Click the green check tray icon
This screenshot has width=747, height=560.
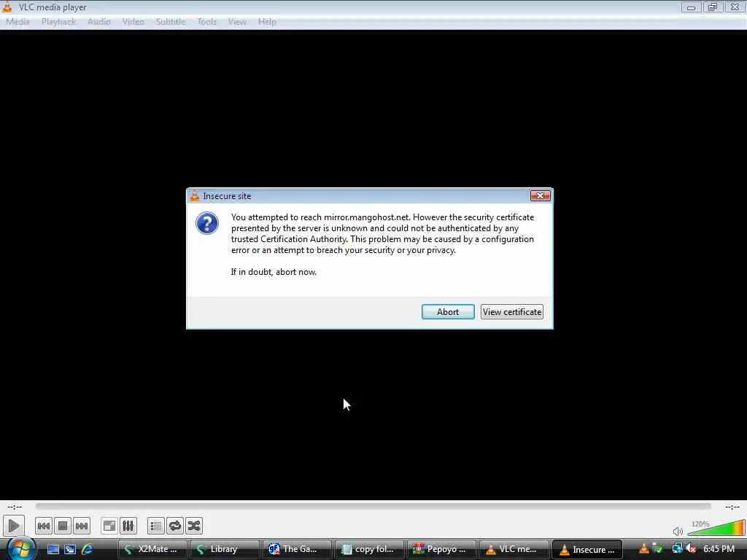(658, 548)
